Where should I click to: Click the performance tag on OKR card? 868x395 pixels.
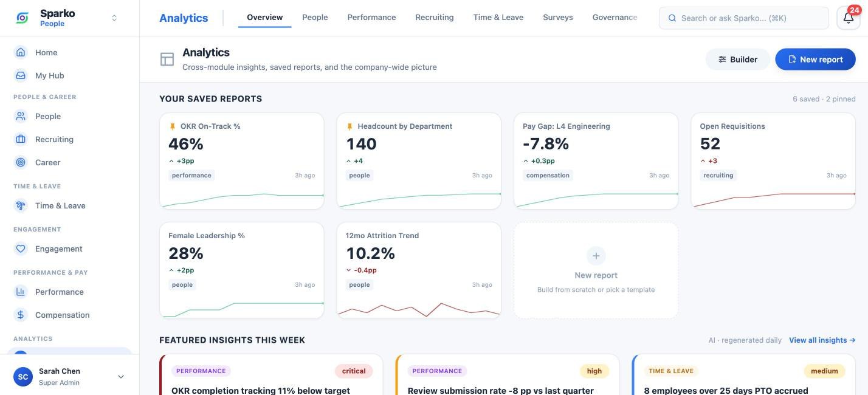pyautogui.click(x=191, y=175)
